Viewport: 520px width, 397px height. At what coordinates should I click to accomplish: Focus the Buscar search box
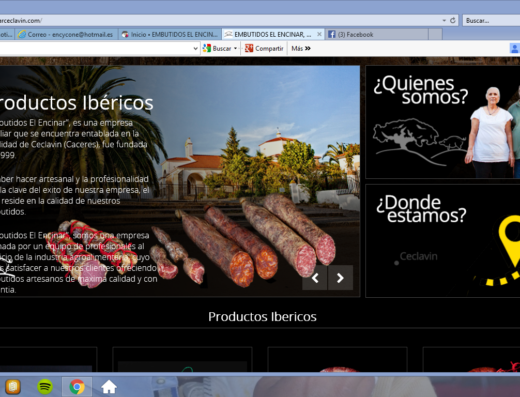pos(491,20)
